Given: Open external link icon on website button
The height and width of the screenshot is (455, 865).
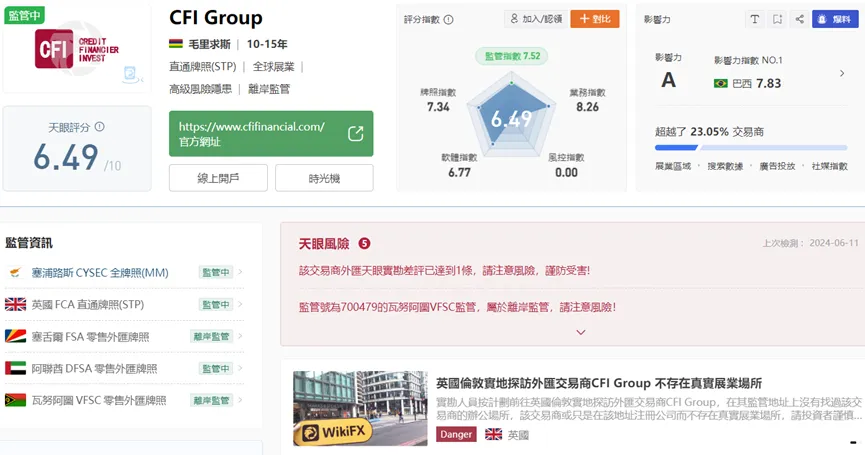Looking at the screenshot, I should coord(356,133).
